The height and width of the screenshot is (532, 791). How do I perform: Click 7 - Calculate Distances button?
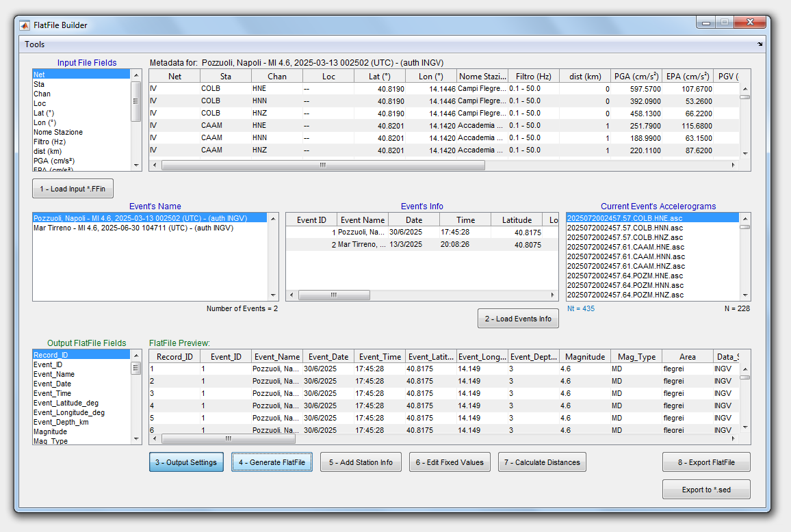(542, 462)
